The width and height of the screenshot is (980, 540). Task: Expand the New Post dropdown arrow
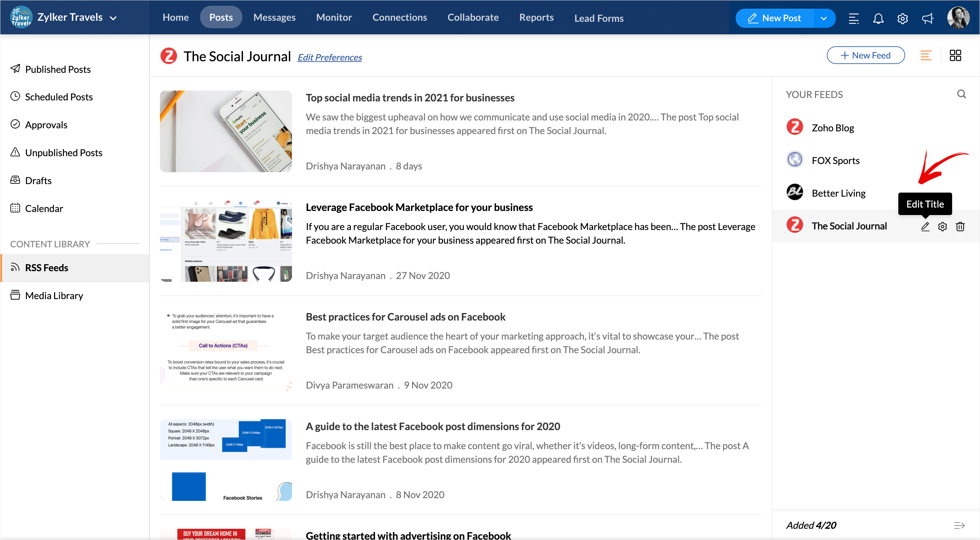[x=823, y=18]
